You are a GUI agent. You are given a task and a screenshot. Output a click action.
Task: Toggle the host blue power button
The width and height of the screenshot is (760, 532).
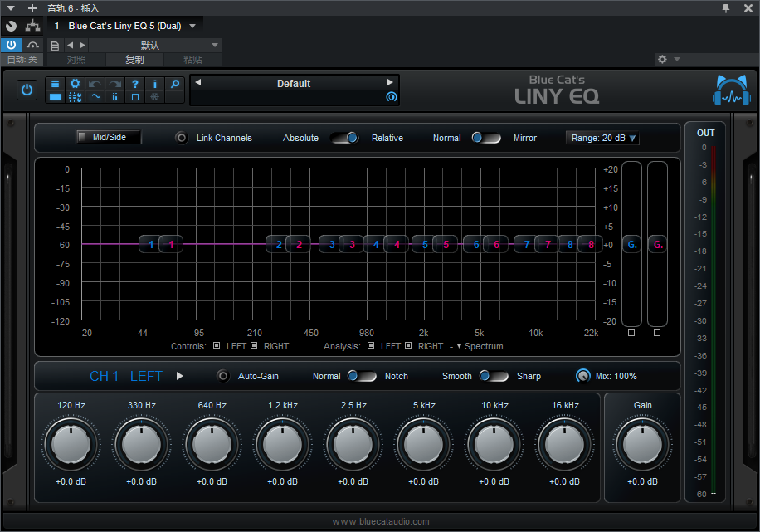11,45
